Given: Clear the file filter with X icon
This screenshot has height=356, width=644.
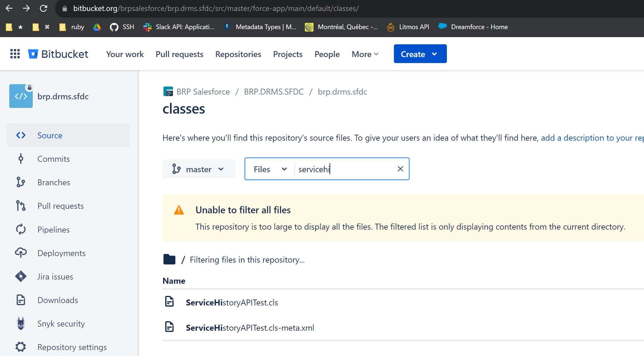Looking at the screenshot, I should coord(400,169).
